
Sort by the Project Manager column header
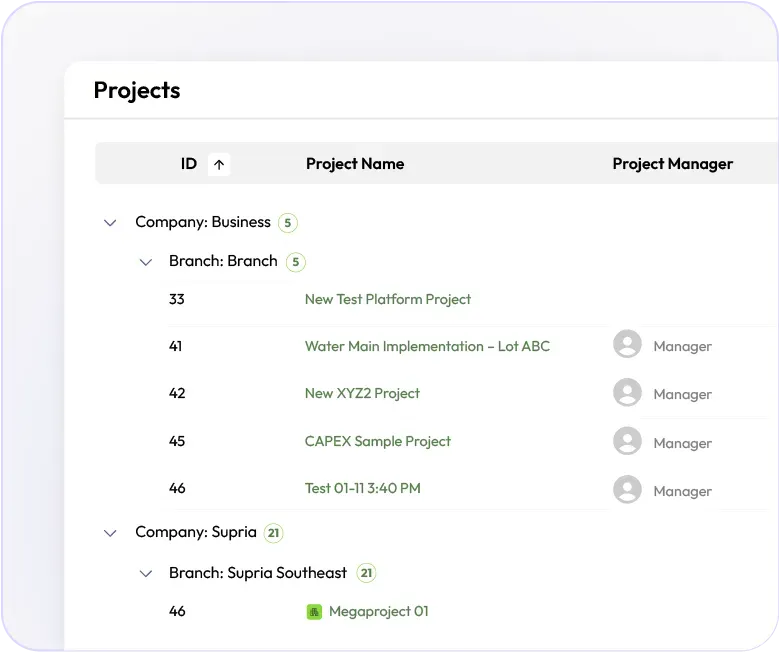[x=672, y=164]
